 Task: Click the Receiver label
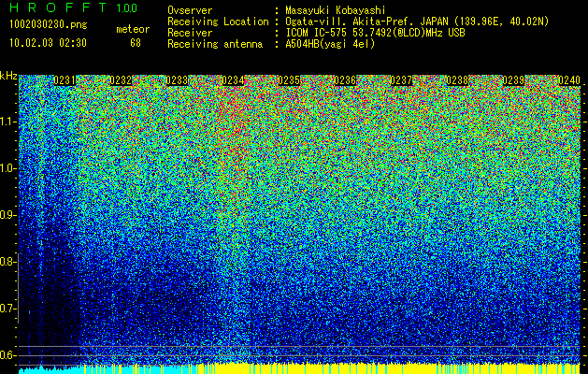point(190,33)
